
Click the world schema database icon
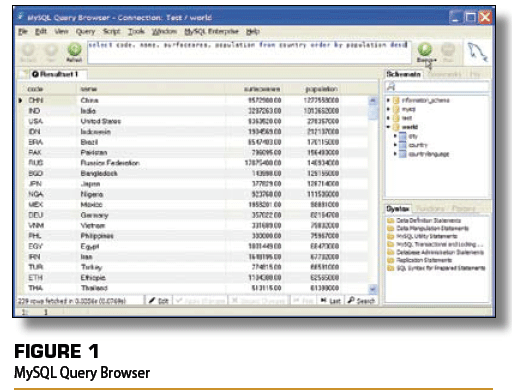(x=396, y=127)
